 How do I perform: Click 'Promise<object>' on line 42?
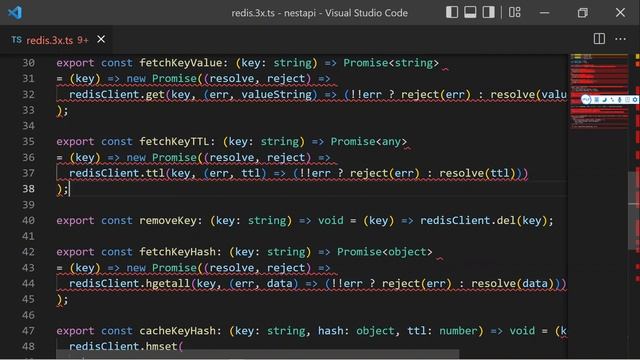[384, 252]
